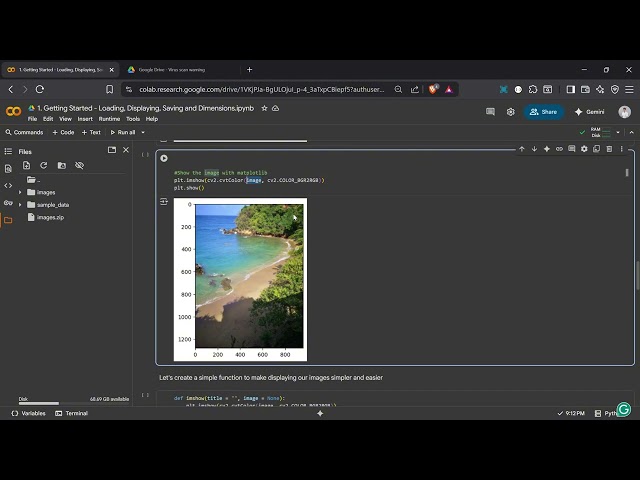Open cell editor settings gear
This screenshot has width=640, height=480.
click(584, 149)
